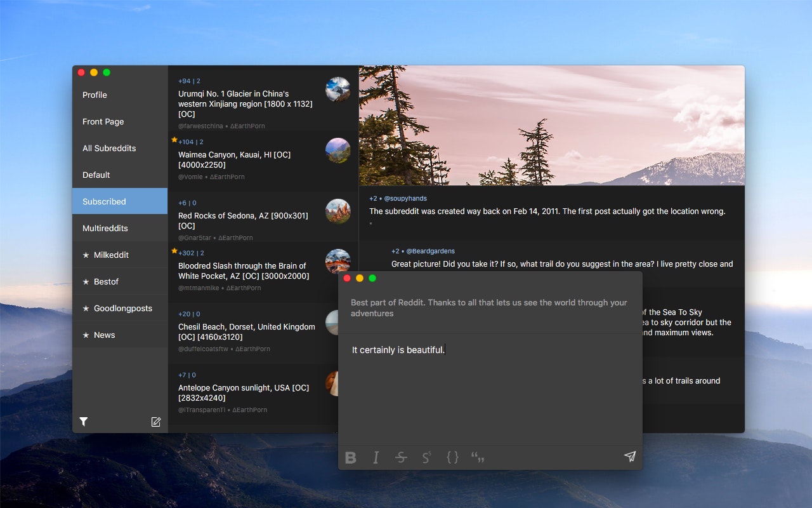The height and width of the screenshot is (508, 812).
Task: Select the soupyhands comment about Feb 14, 2011
Action: 547,211
